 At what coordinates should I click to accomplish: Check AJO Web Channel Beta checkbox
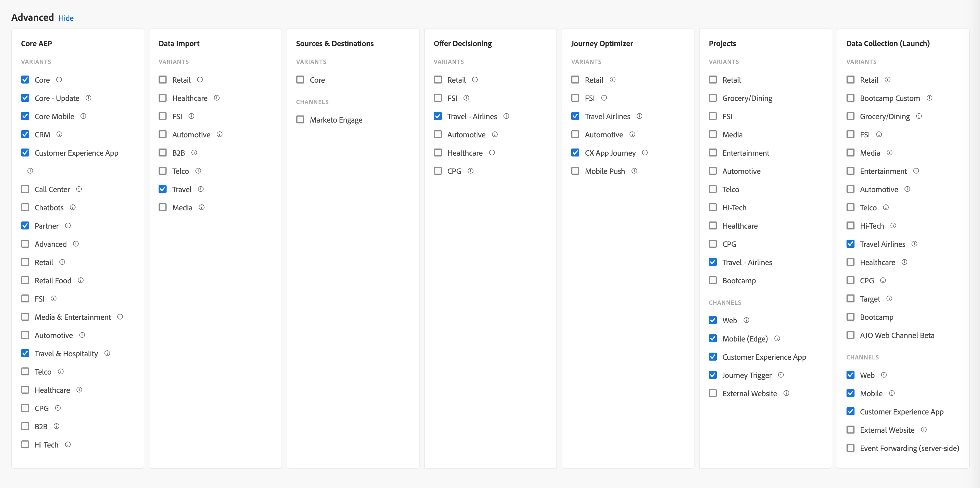click(851, 335)
